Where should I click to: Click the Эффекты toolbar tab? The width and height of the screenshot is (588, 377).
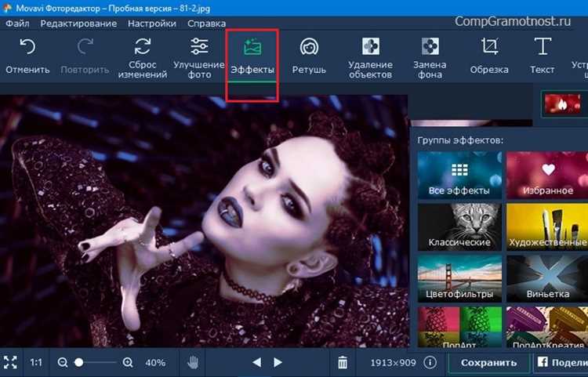[x=252, y=56]
